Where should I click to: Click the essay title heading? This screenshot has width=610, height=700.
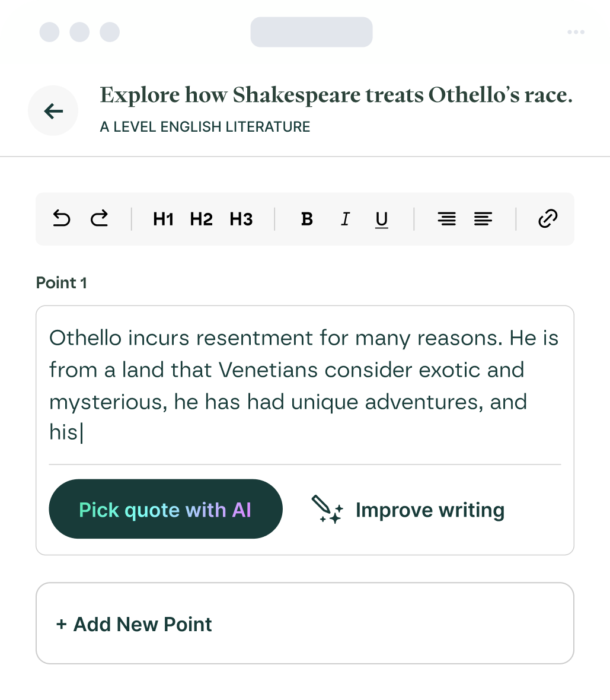pos(336,95)
